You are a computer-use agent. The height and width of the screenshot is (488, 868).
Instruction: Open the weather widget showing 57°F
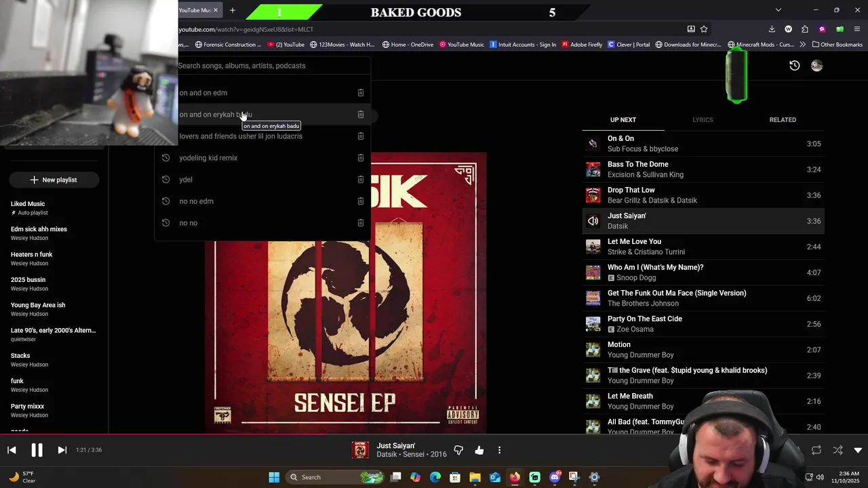click(x=22, y=477)
